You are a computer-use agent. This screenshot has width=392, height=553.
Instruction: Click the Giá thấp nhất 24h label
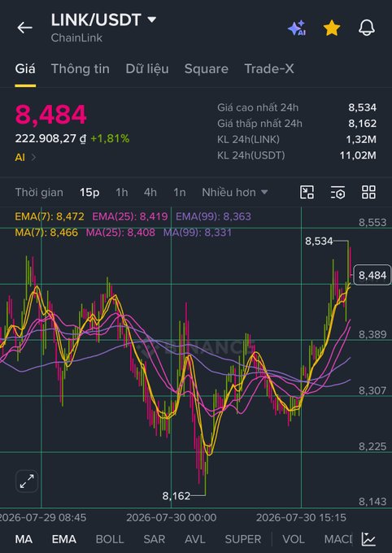click(259, 124)
